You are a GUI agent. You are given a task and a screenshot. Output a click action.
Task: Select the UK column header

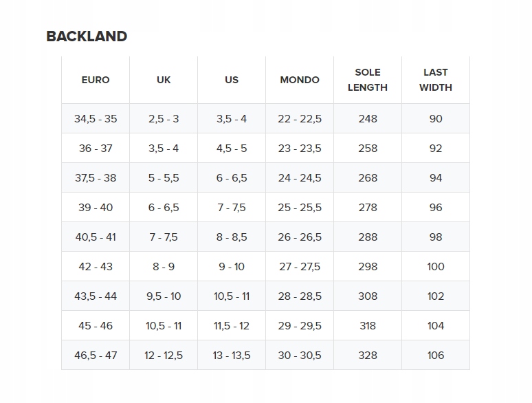click(x=164, y=80)
